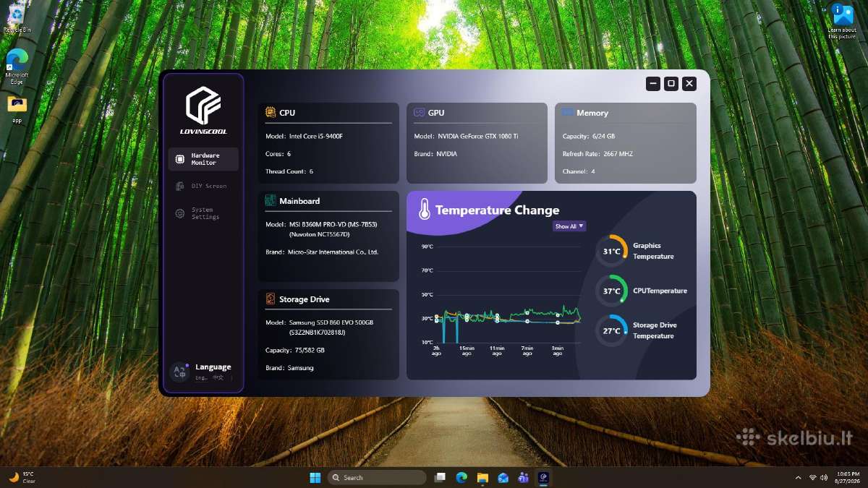Click the 27°C storage drive gauge
This screenshot has width=868, height=488.
click(611, 330)
